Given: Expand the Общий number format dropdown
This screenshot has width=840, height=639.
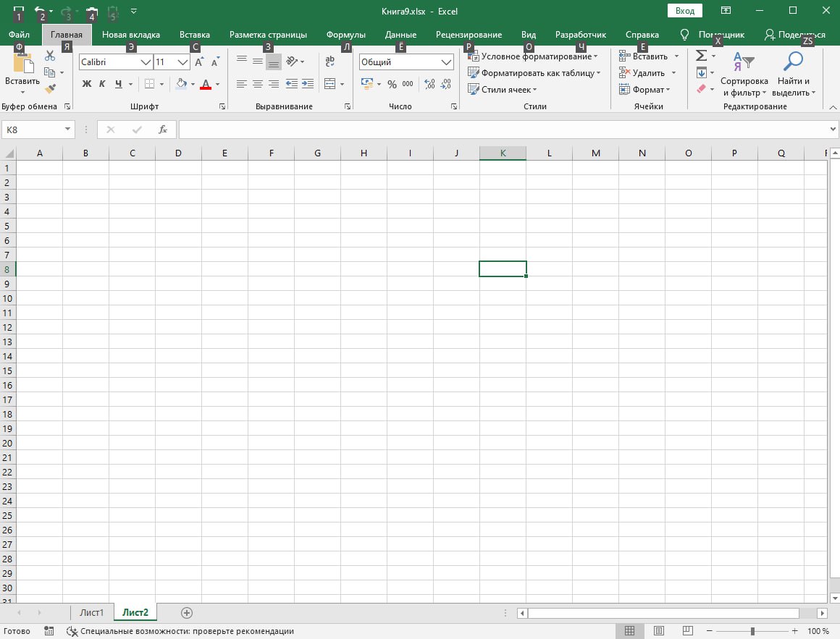Looking at the screenshot, I should (446, 62).
